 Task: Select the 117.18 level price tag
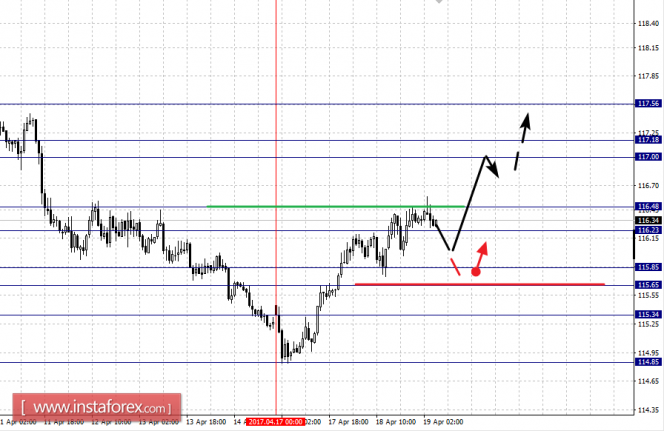648,140
